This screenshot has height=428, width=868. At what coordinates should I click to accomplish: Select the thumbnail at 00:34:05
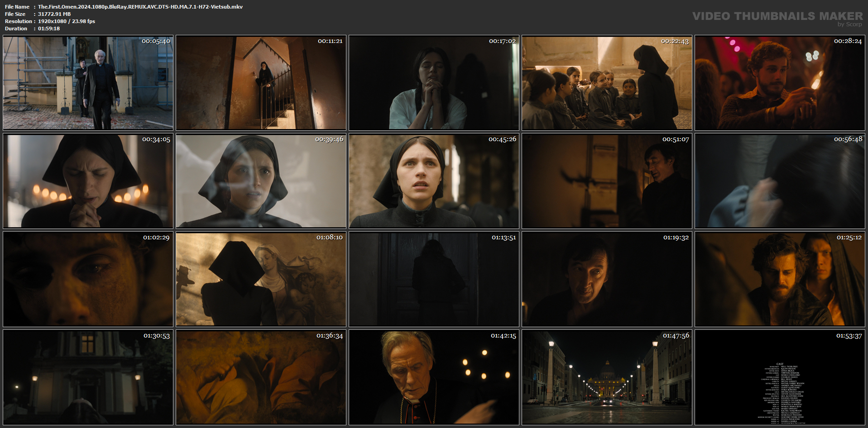pyautogui.click(x=88, y=181)
